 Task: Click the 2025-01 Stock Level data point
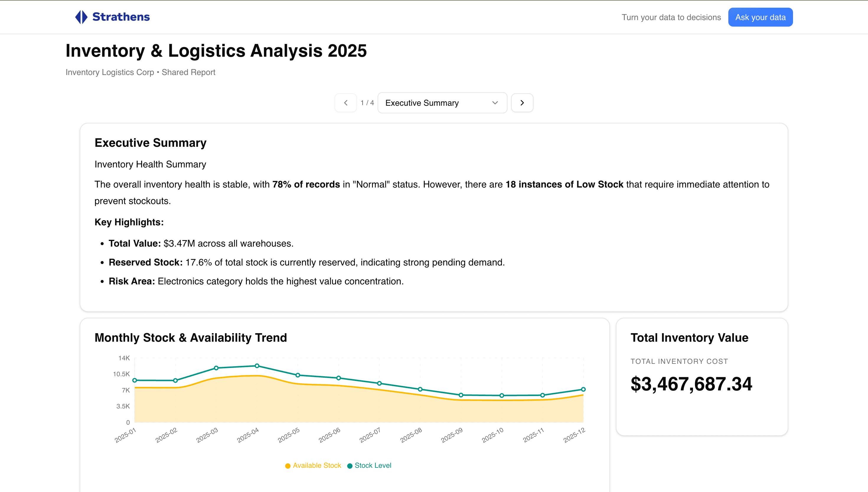point(135,380)
